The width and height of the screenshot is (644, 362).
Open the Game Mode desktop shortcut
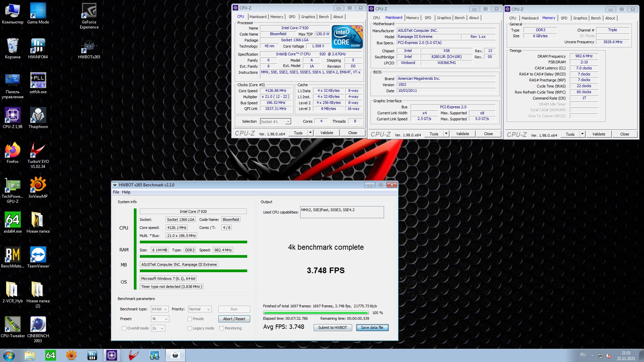point(38,13)
